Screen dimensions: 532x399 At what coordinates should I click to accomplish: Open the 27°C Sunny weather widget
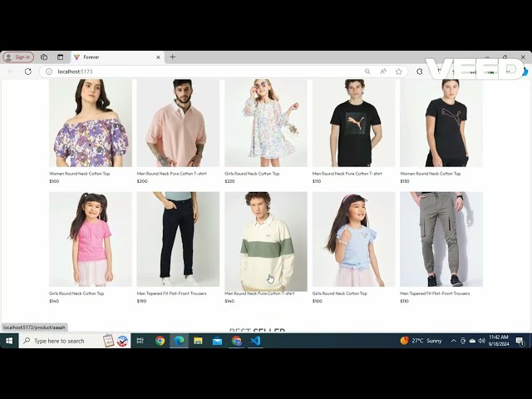pyautogui.click(x=421, y=341)
